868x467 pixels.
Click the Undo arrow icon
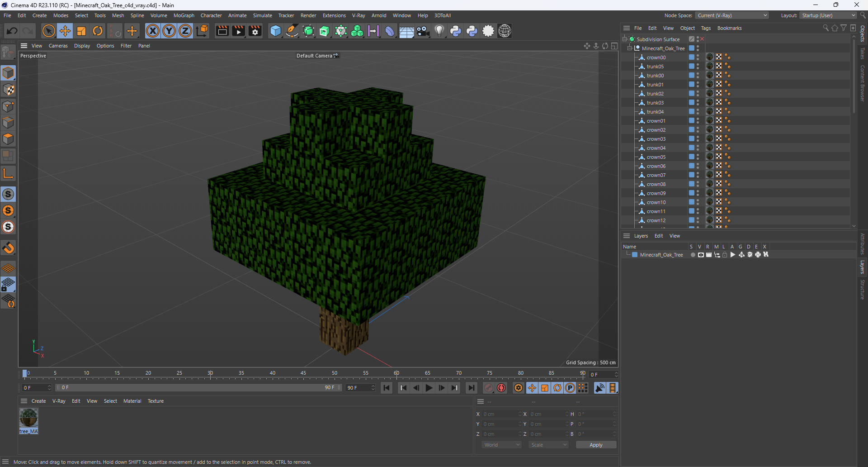(x=12, y=31)
